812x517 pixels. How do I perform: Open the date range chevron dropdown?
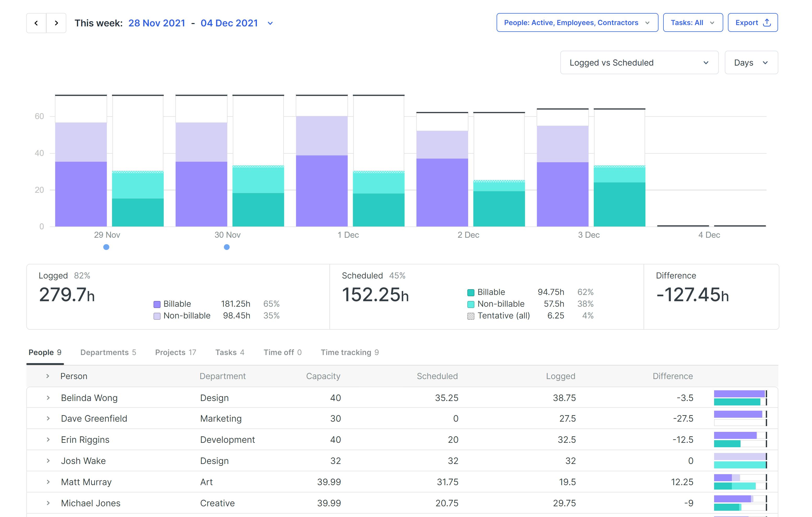tap(270, 23)
